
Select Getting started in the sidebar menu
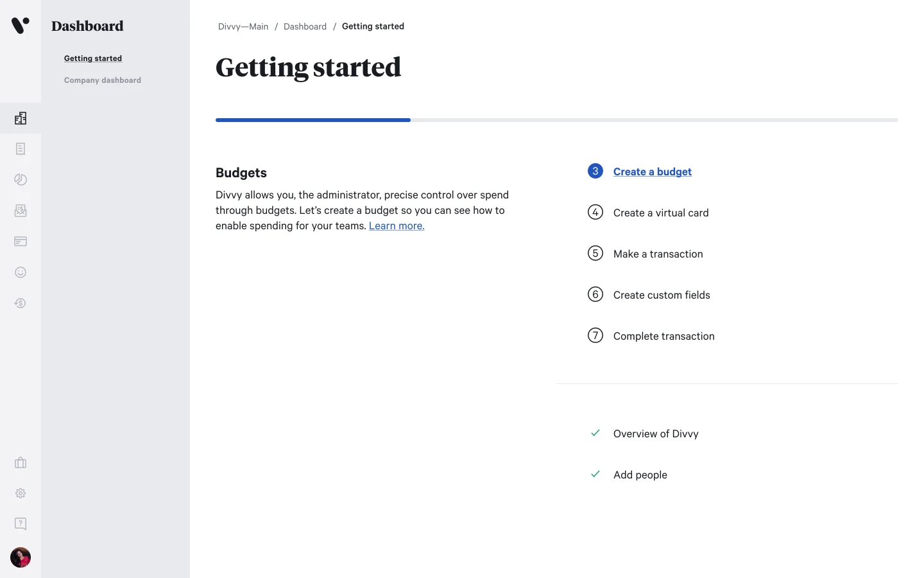click(93, 58)
